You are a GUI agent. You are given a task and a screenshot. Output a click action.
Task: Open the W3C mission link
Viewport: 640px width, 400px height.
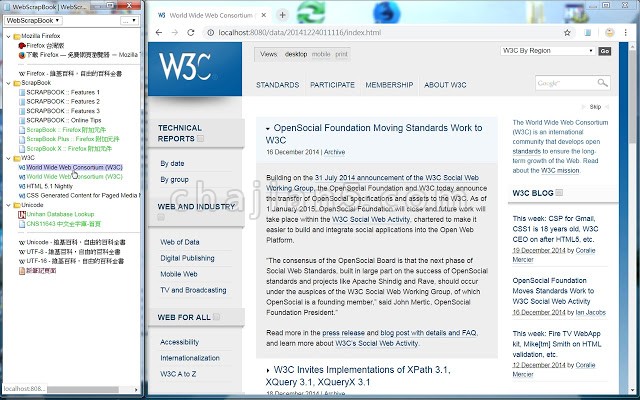[x=560, y=171]
